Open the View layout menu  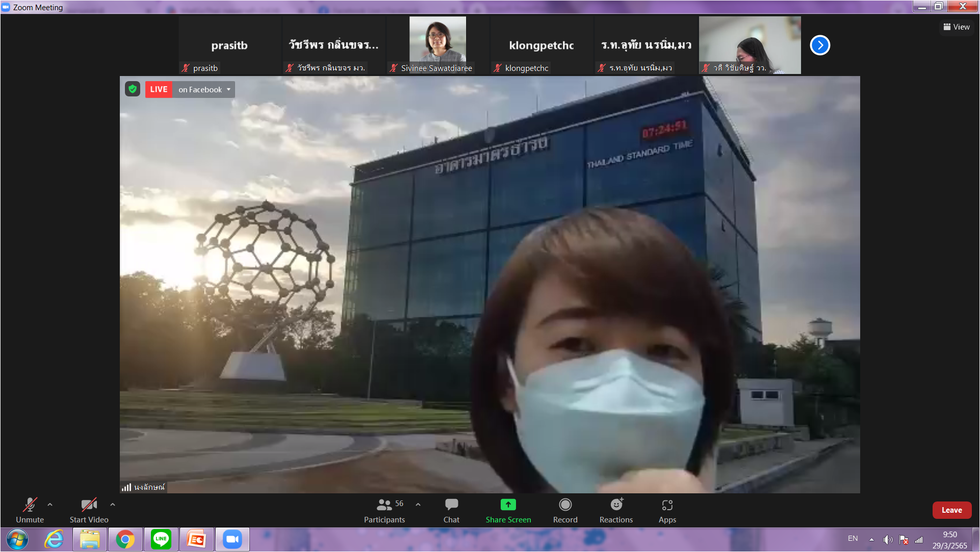(x=957, y=27)
